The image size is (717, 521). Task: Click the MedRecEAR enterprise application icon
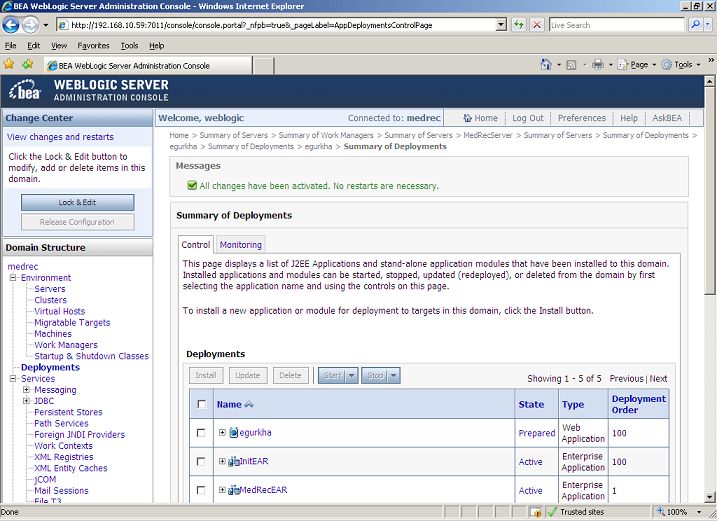[x=234, y=490]
